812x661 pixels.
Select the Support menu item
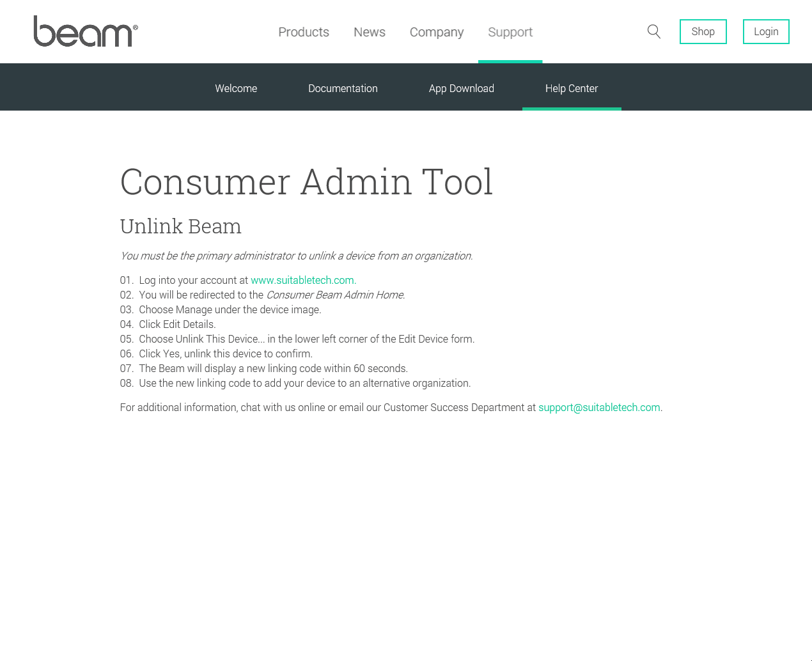[510, 32]
